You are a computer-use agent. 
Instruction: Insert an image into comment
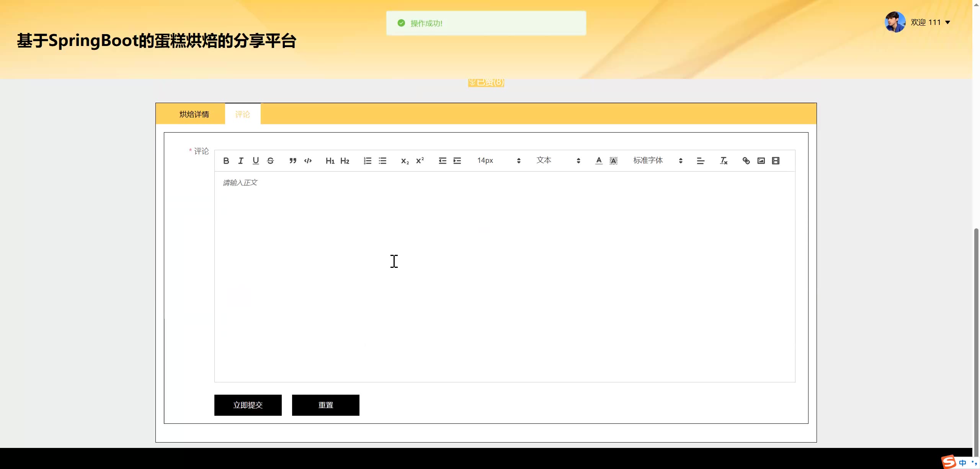coord(761,161)
